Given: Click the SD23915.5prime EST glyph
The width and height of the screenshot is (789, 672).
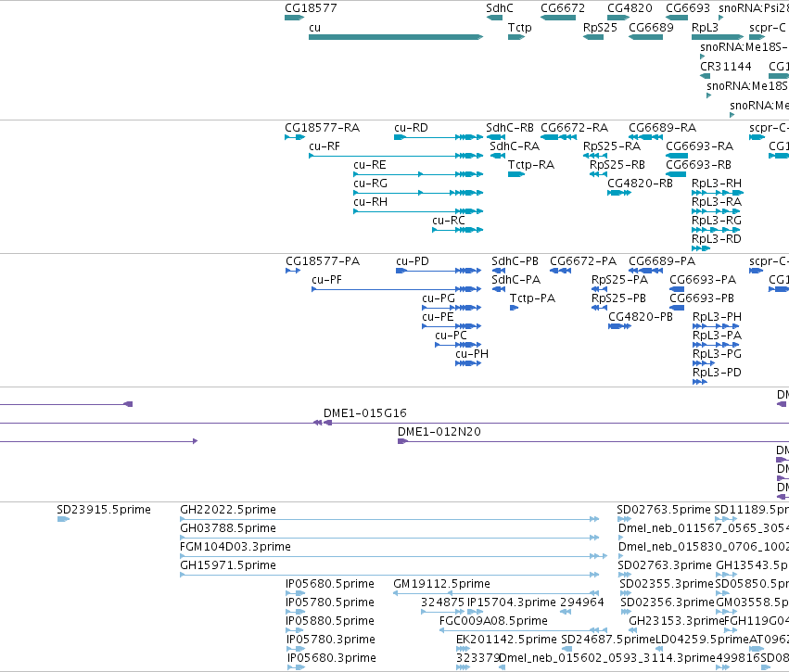Looking at the screenshot, I should click(x=63, y=519).
